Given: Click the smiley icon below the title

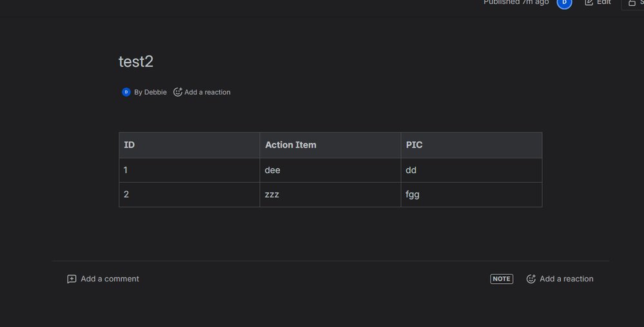Looking at the screenshot, I should (x=178, y=92).
